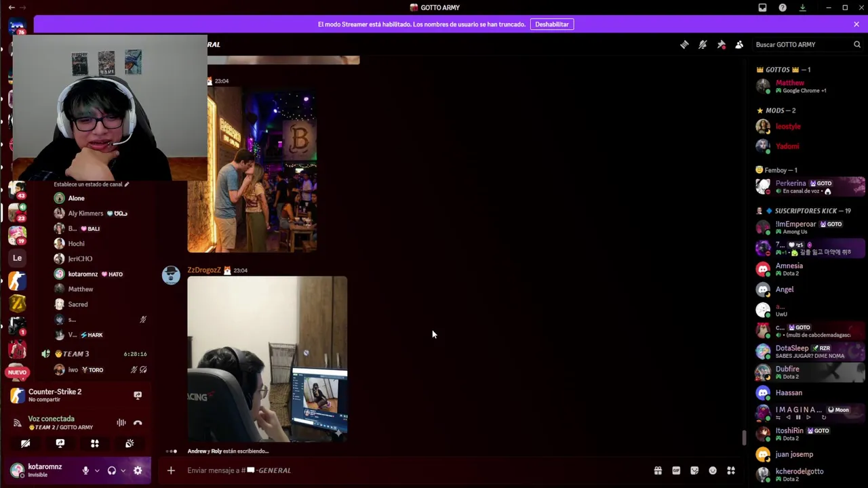The height and width of the screenshot is (488, 868).
Task: Open GIF picker
Action: coord(676,470)
